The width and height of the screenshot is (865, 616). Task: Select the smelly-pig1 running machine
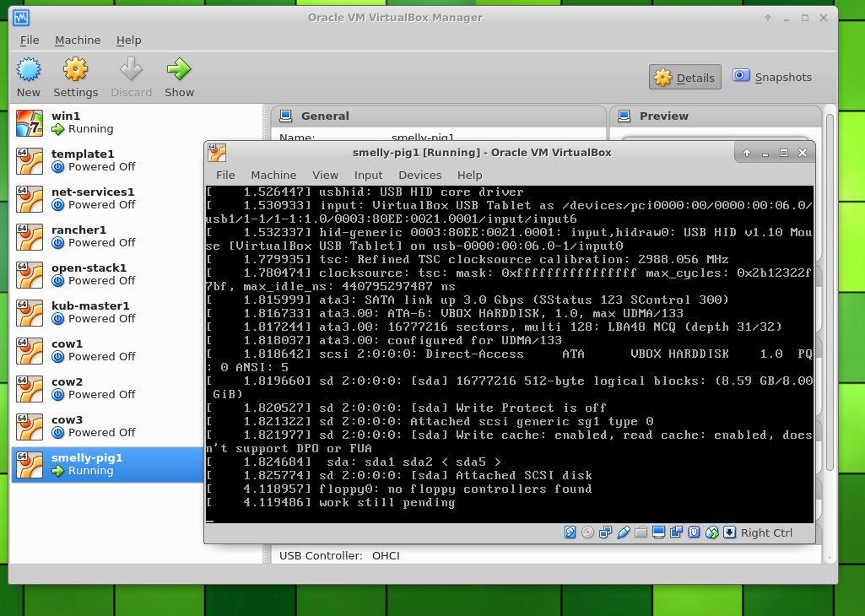[108, 465]
